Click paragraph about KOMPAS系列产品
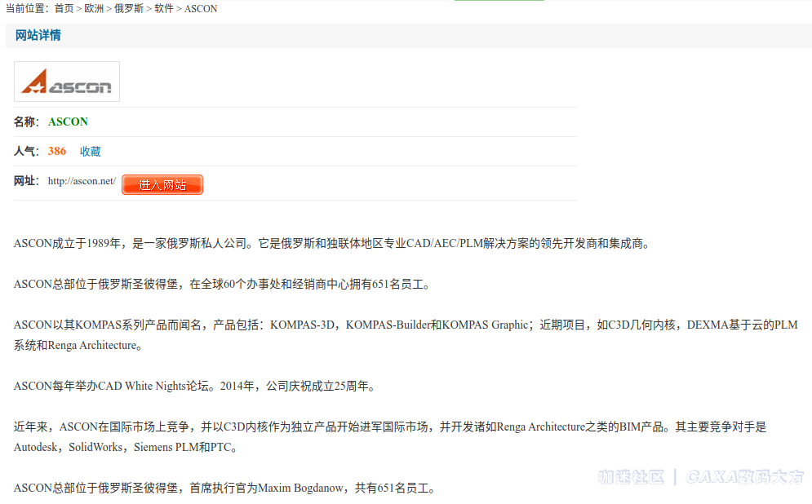This screenshot has width=812, height=504. coord(406,335)
